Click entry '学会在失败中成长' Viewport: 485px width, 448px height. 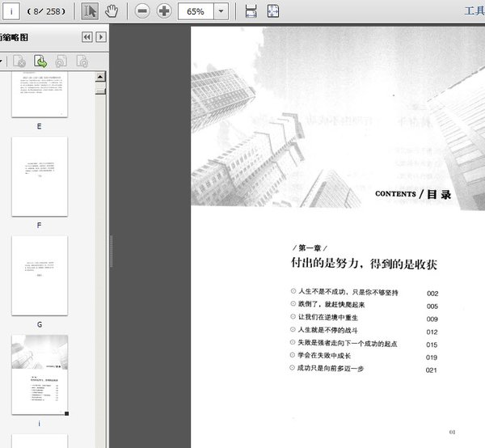point(324,356)
